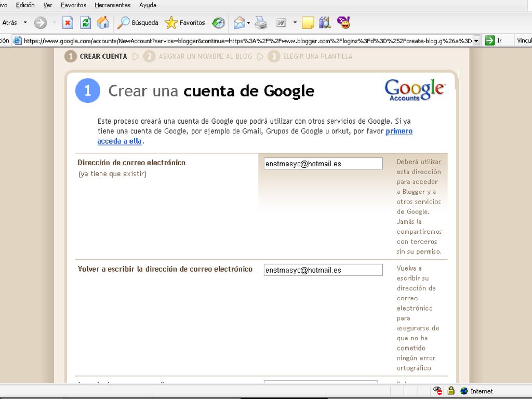Click the Dirección de correo electrónico field

(323, 164)
